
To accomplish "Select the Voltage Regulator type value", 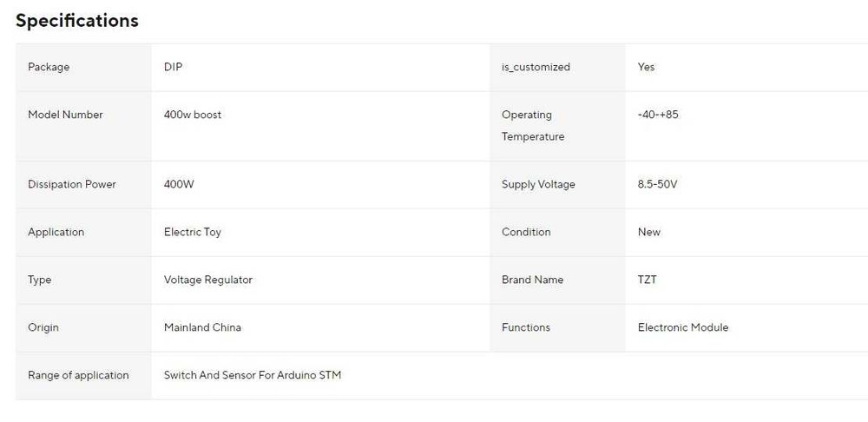I will pos(208,280).
